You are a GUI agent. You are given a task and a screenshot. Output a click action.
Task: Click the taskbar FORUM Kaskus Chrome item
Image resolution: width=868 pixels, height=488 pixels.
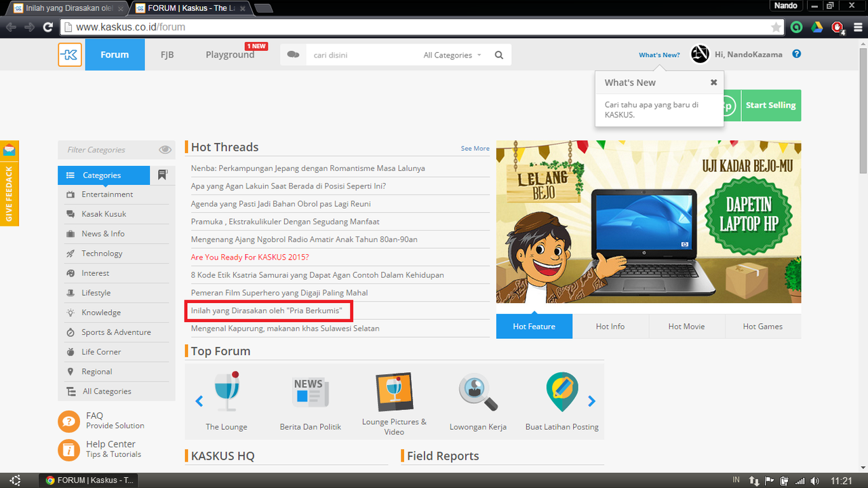coord(89,480)
